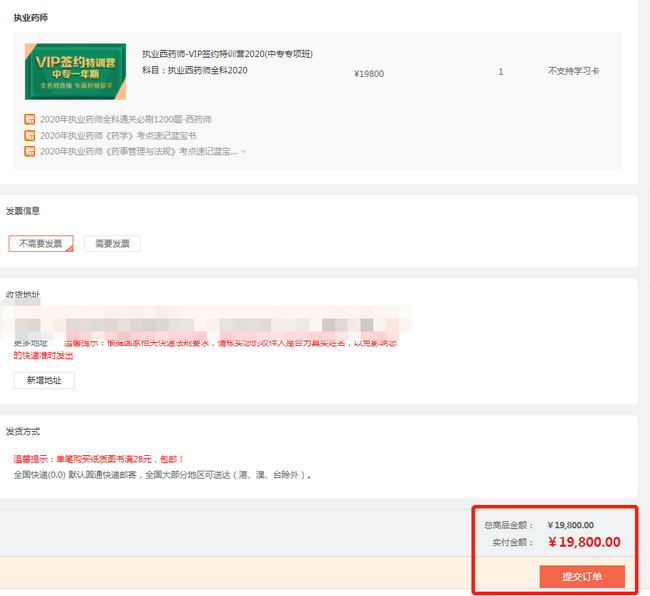Choose the 不需要发票 invoice option
This screenshot has height=596, width=650.
pos(40,243)
